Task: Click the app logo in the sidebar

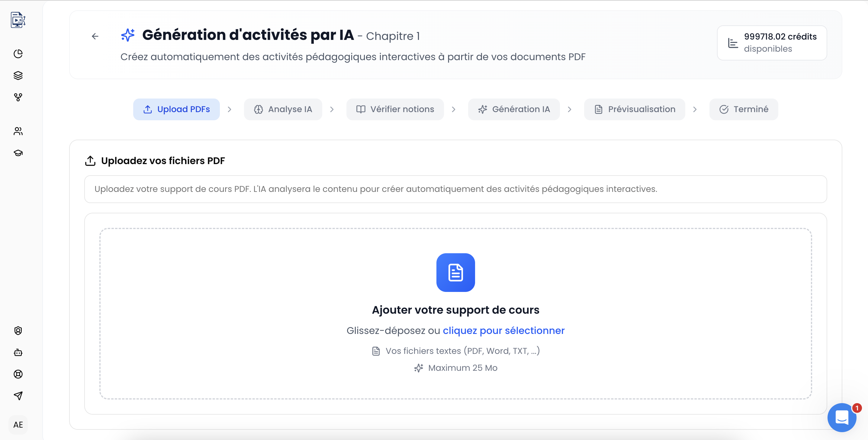Action: pos(18,20)
